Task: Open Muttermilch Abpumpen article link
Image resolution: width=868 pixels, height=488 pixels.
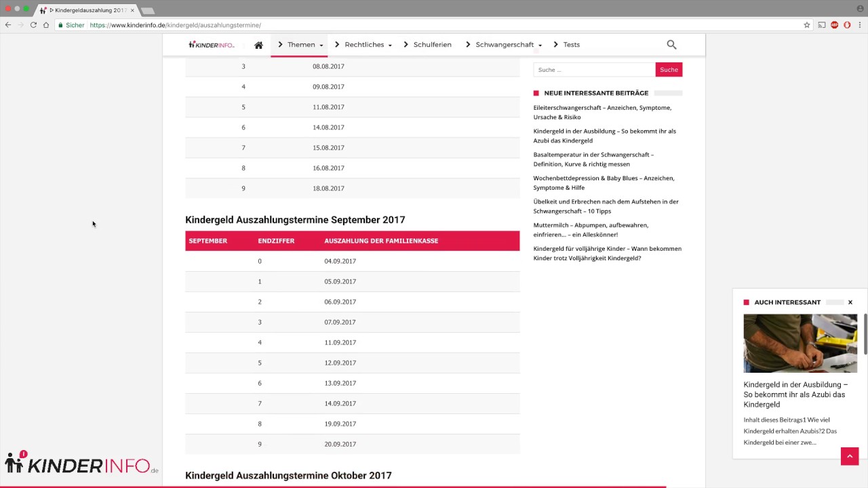Action: point(591,230)
